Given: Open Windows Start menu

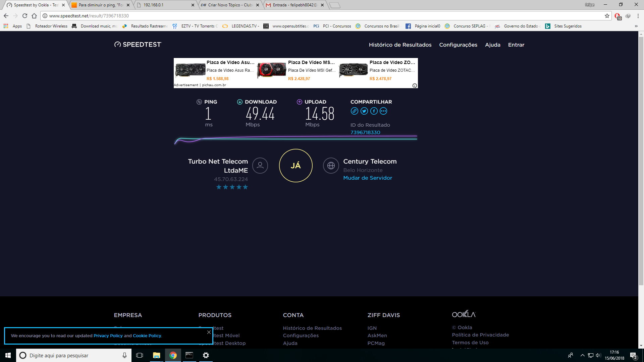Looking at the screenshot, I should 8,355.
